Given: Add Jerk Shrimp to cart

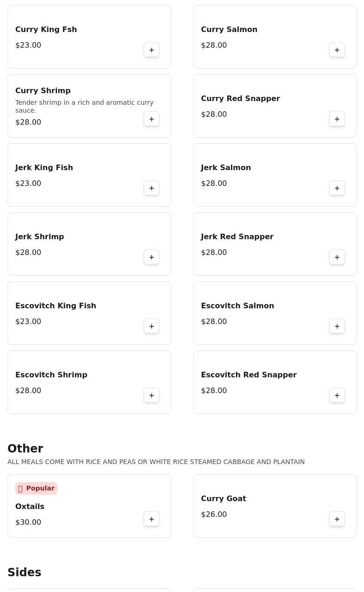Looking at the screenshot, I should (152, 257).
